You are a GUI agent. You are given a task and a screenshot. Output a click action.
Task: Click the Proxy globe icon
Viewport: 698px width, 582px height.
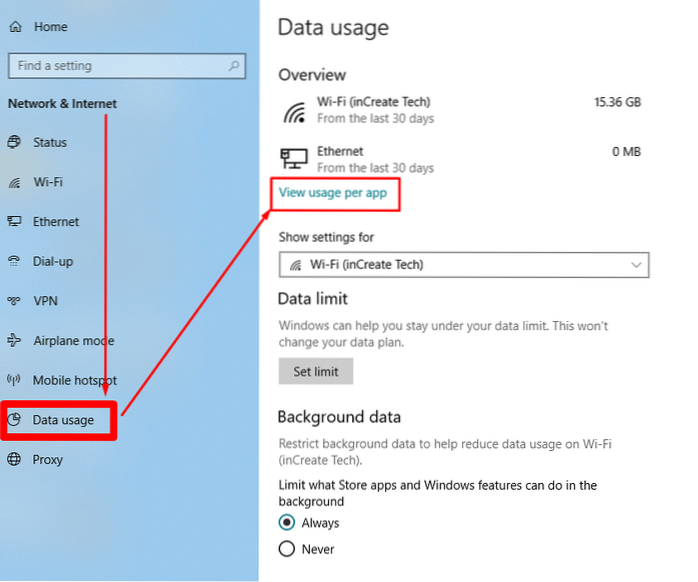pyautogui.click(x=15, y=460)
